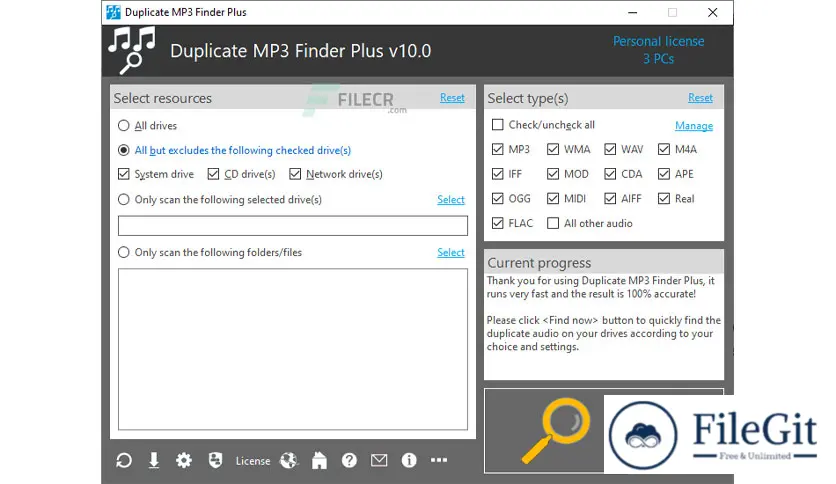836x484 pixels.
Task: Uncheck the IFF file type
Action: coord(497,174)
